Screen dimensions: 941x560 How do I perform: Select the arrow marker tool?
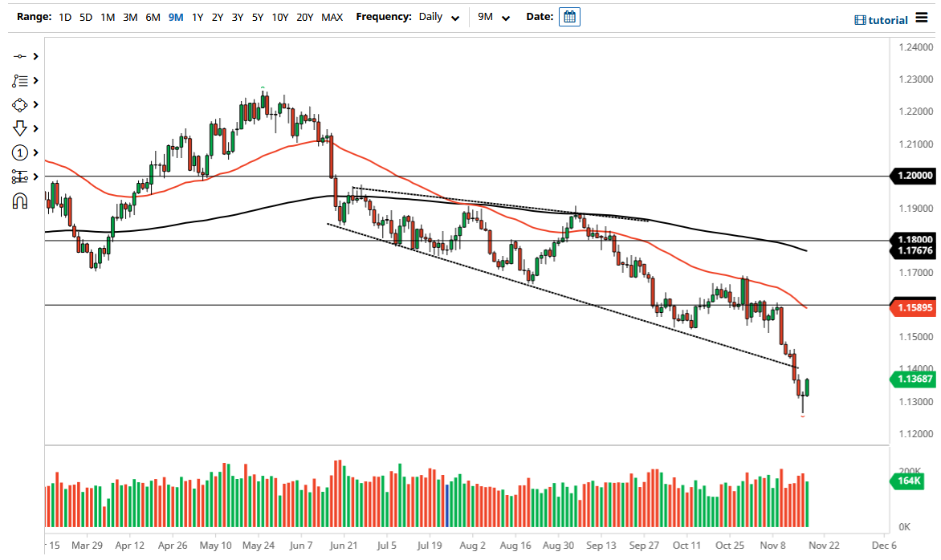pos(19,128)
